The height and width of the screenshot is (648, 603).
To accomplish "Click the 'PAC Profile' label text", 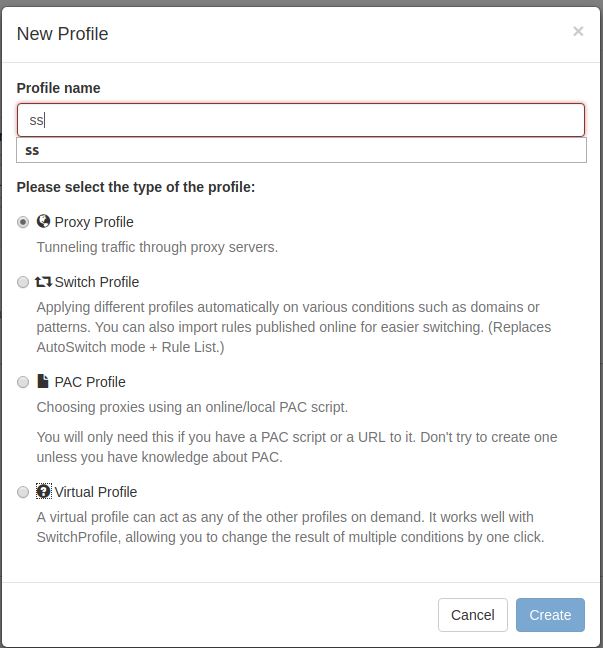I will (90, 382).
